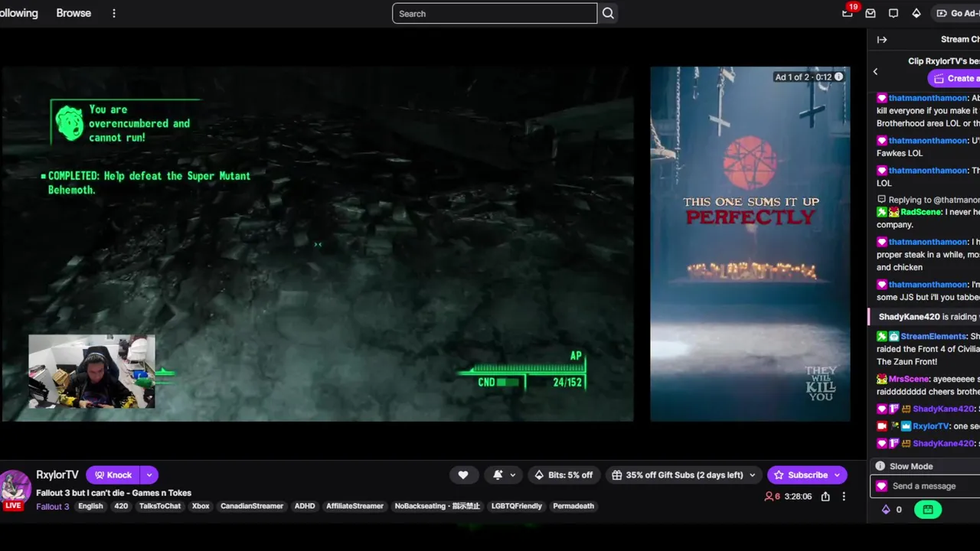Expand notification bell dropdown chevron

(x=512, y=474)
